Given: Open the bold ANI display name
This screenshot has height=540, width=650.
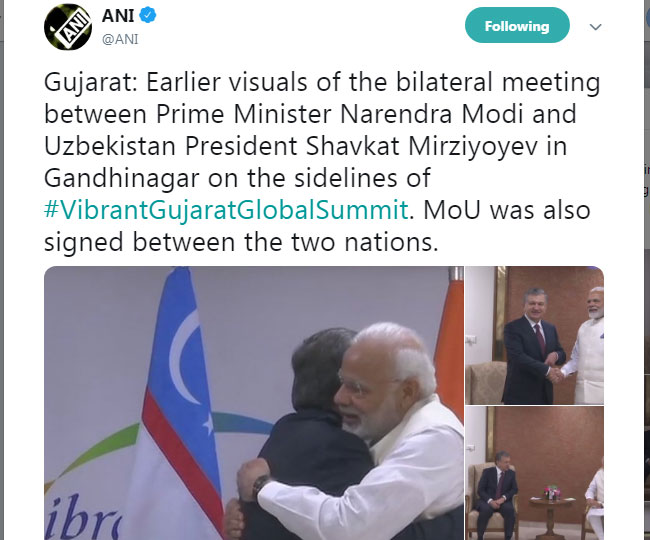Looking at the screenshot, I should click(118, 16).
